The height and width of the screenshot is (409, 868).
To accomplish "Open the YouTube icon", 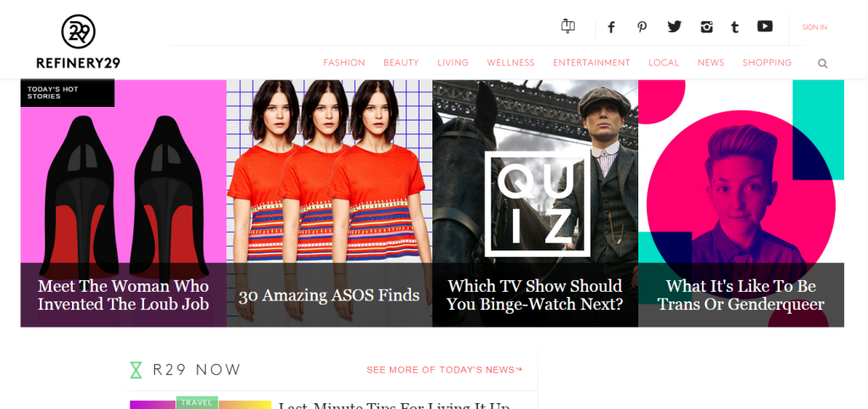I will tap(765, 26).
